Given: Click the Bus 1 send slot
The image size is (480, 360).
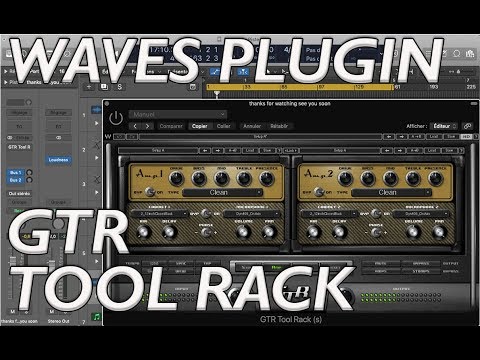Looking at the screenshot, I should (x=15, y=173).
